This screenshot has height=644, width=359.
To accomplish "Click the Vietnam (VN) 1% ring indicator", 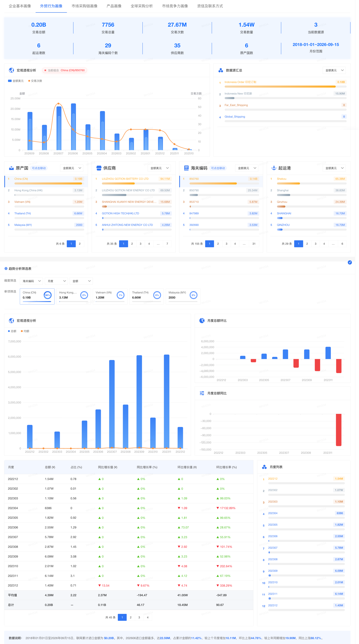I will (x=120, y=295).
